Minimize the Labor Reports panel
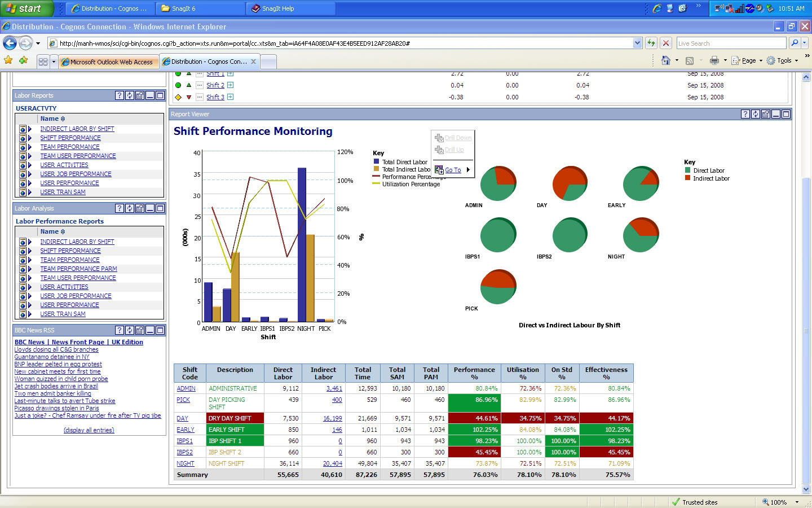 click(149, 95)
